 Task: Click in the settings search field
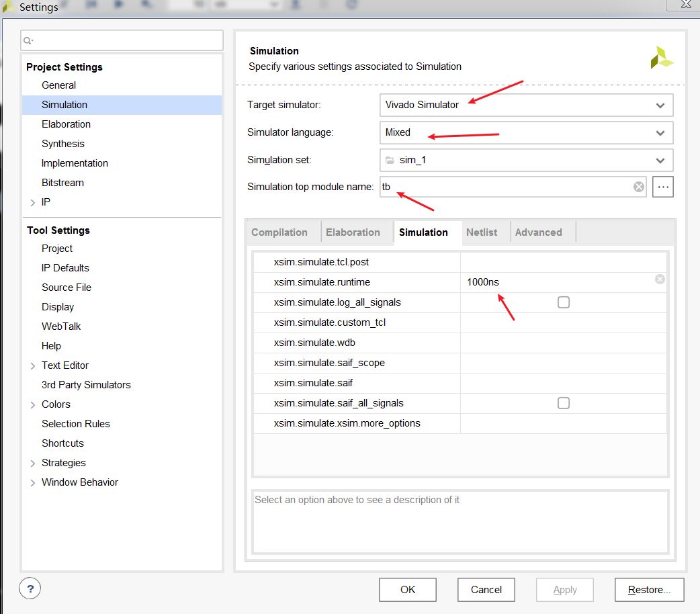(122, 40)
